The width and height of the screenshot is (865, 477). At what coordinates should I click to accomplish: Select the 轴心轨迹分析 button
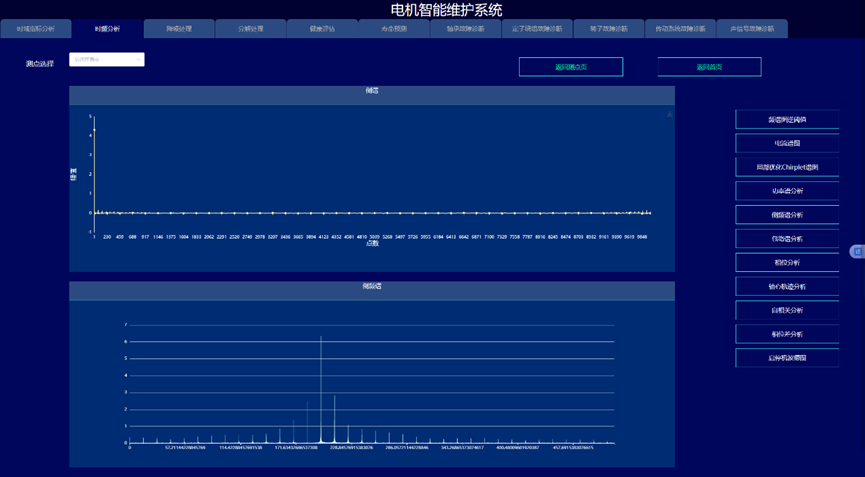[x=787, y=286]
